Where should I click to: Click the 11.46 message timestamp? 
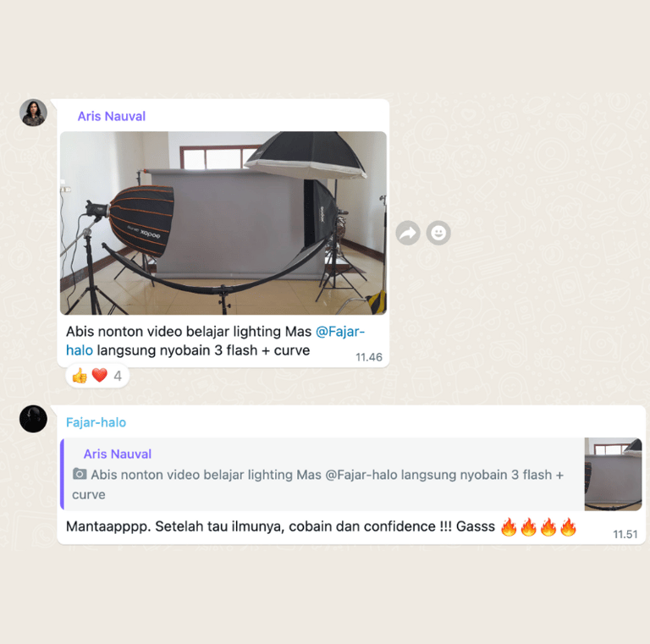(x=369, y=357)
